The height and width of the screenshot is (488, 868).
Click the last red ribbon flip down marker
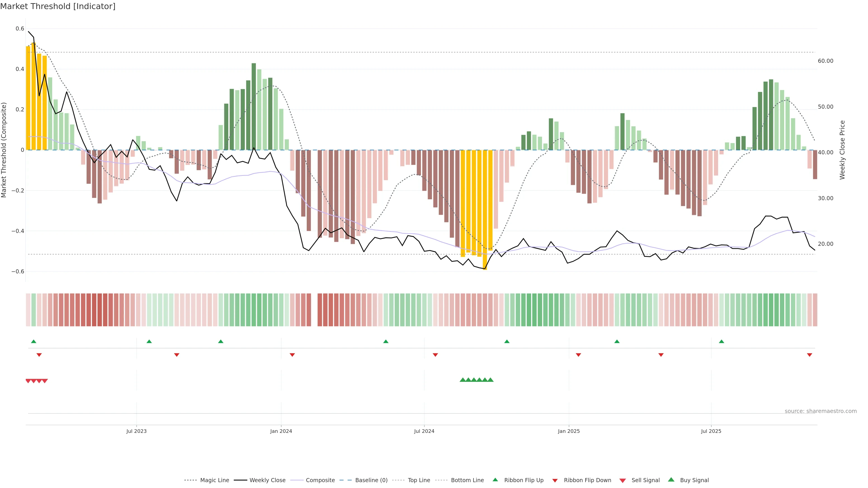(x=809, y=355)
